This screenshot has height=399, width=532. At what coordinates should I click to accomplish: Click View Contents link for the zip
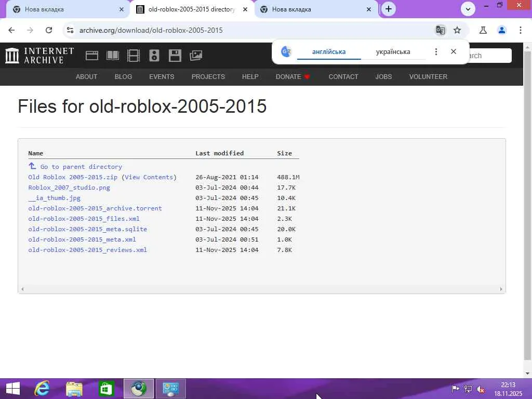click(x=149, y=177)
